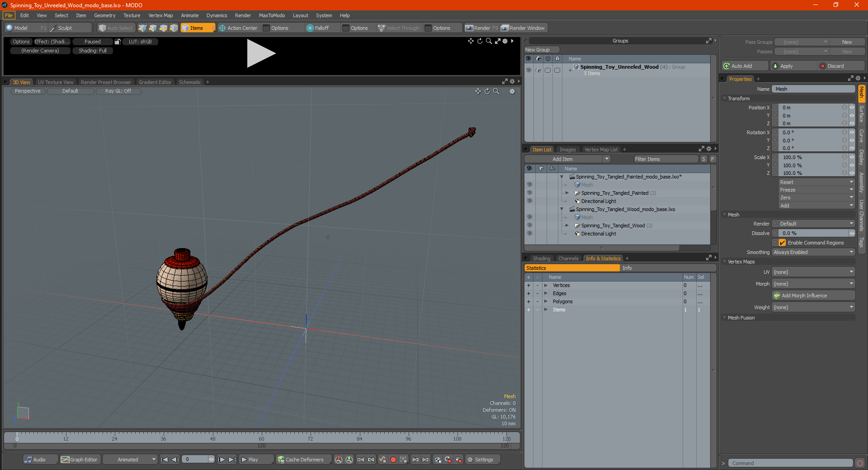Click the Freeze transform button
Screen dimensions: 868x470
[816, 190]
